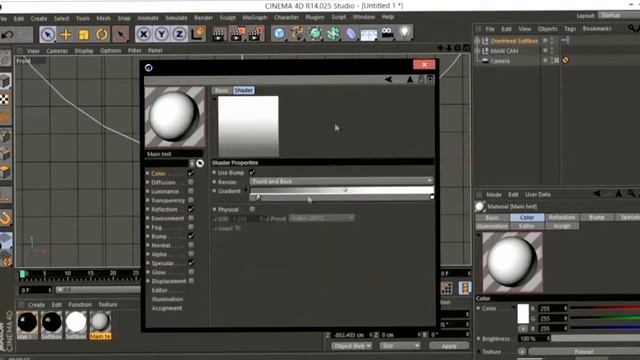Screen dimensions: 640x360
Task: Add a Camera object
Action: click(x=387, y=33)
